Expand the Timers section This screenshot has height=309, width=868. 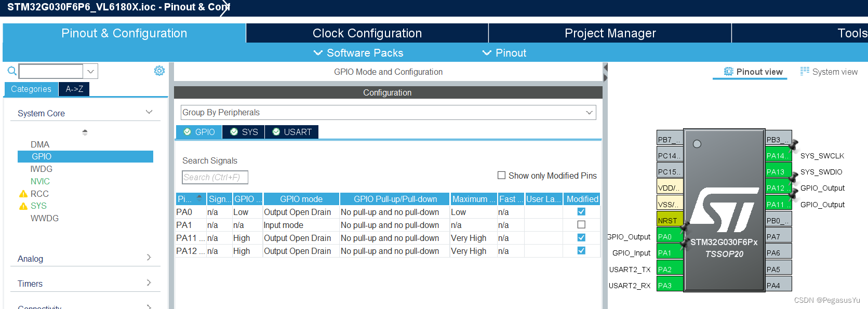(149, 283)
